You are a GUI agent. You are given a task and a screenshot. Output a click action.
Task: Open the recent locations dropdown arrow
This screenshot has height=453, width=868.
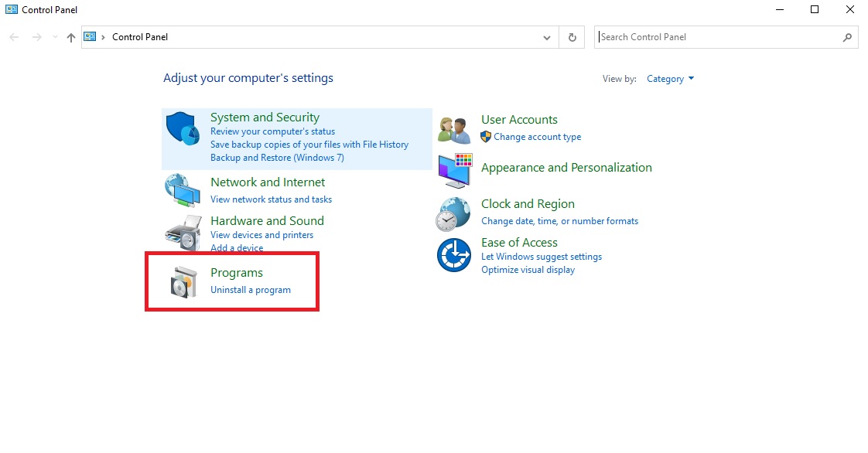pos(55,37)
